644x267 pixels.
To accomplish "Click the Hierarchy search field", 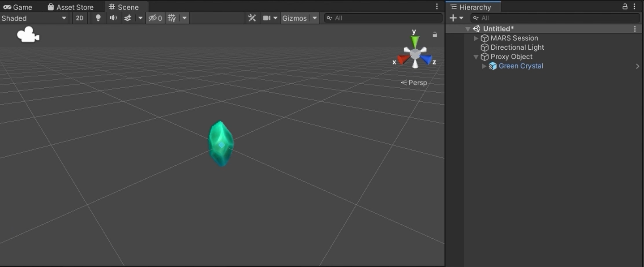I will tap(555, 18).
